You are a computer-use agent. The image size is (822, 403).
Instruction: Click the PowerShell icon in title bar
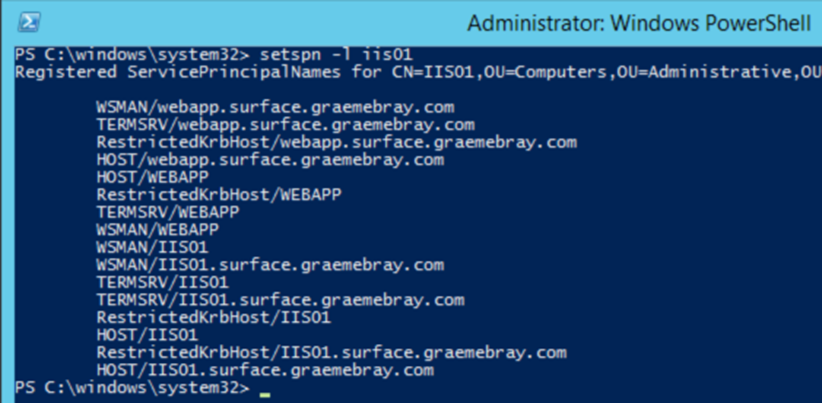(29, 22)
